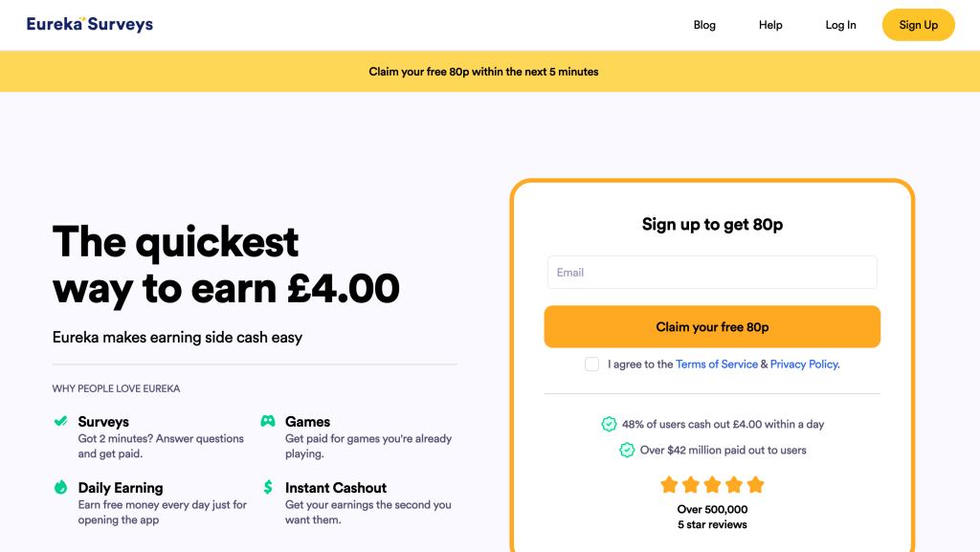Click the Daily Earning flame icon
Image resolution: width=980 pixels, height=552 pixels.
click(x=60, y=487)
